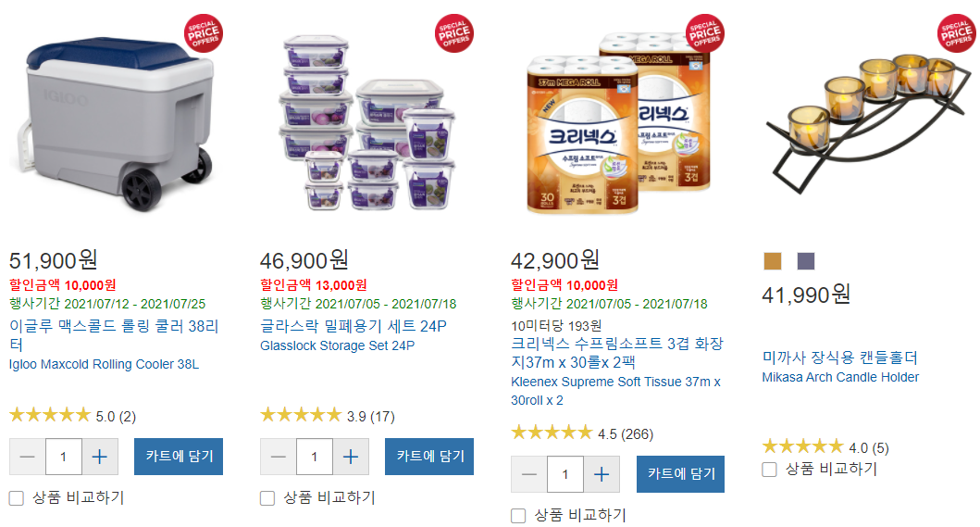The width and height of the screenshot is (980, 527).
Task: Add Igloo cooler to cart
Action: tap(179, 457)
